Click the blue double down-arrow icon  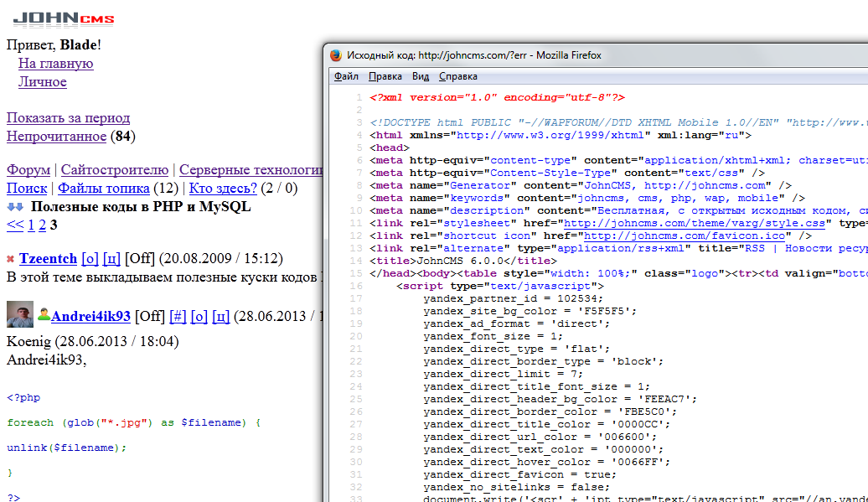[x=15, y=207]
